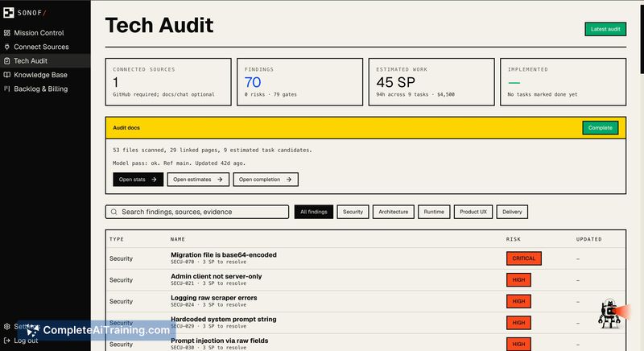644x351 pixels.
Task: Open Backlog & Billing sidebar icon
Action: pyautogui.click(x=7, y=89)
